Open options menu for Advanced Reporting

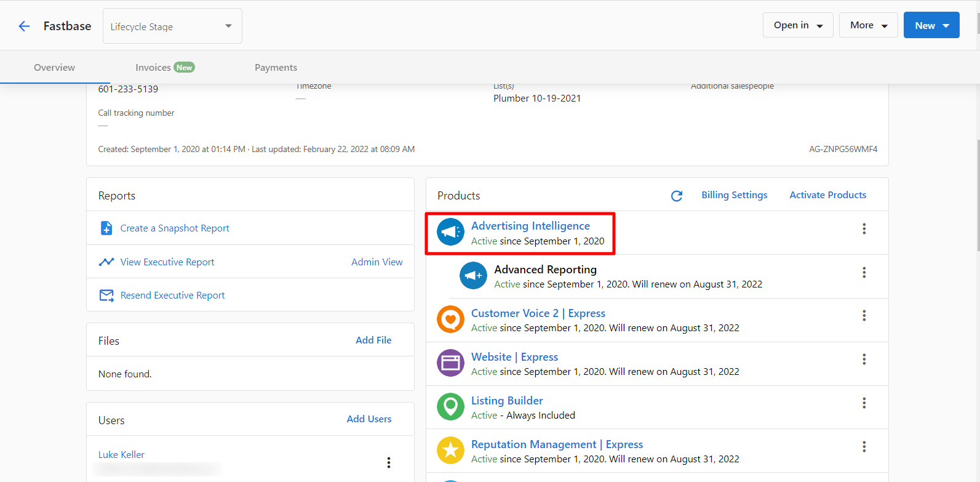tap(864, 272)
